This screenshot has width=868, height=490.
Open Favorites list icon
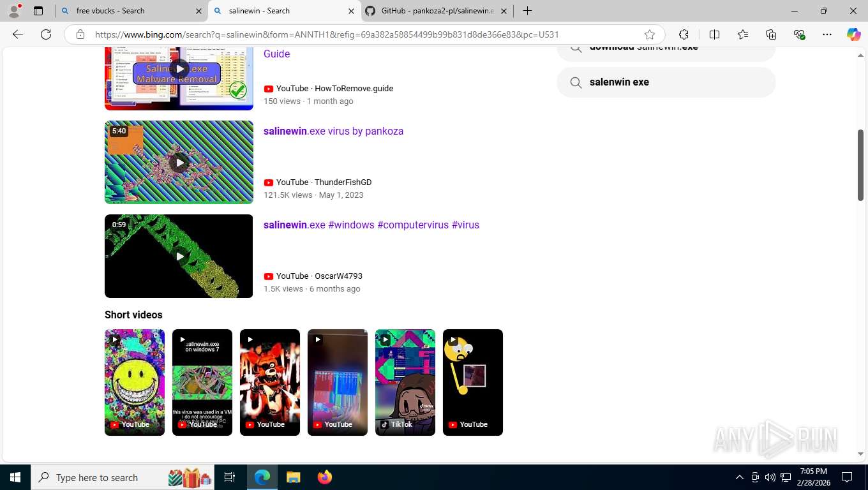743,34
